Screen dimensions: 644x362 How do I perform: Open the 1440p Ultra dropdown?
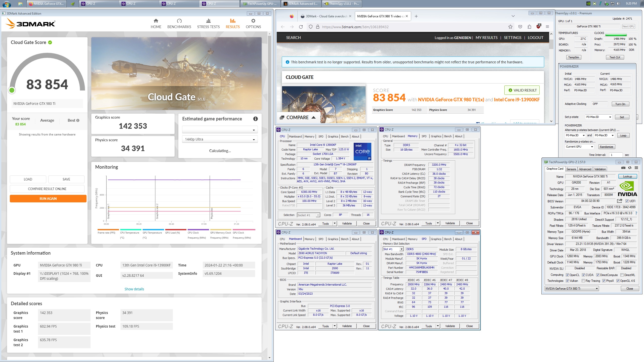220,139
